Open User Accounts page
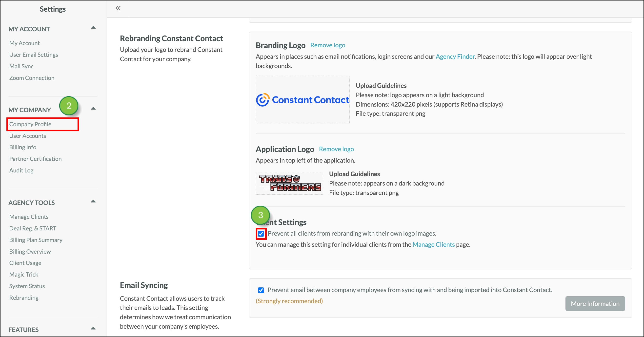The image size is (644, 337). point(27,136)
